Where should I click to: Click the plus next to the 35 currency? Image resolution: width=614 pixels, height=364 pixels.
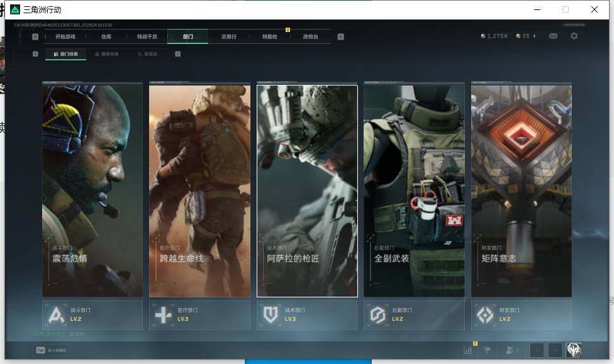click(534, 36)
